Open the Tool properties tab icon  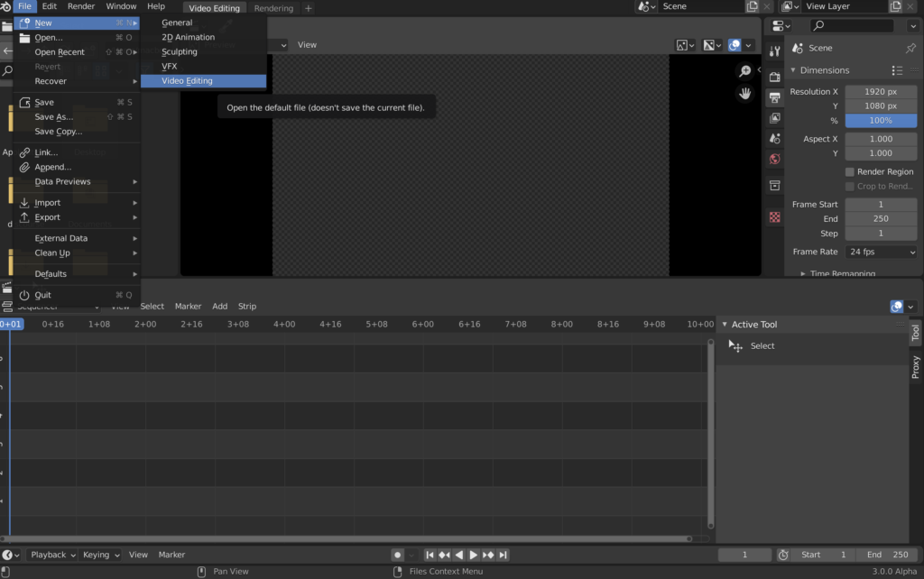pos(774,51)
